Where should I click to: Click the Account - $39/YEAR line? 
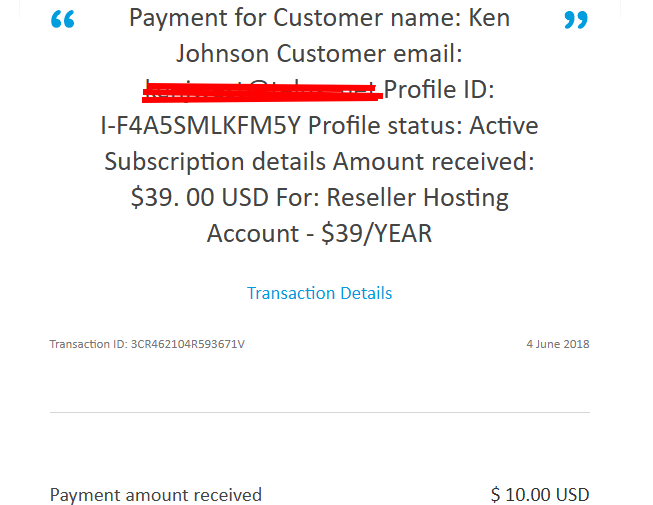(x=319, y=233)
